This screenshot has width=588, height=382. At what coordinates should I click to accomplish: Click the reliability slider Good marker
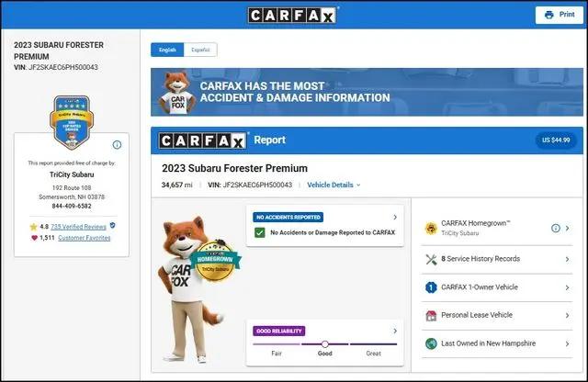click(x=325, y=344)
